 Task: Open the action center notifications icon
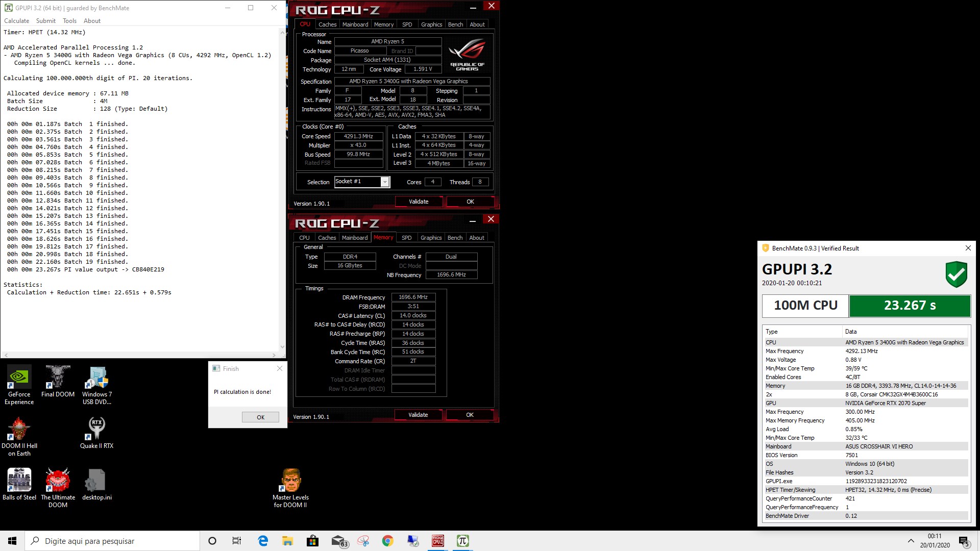[964, 541]
